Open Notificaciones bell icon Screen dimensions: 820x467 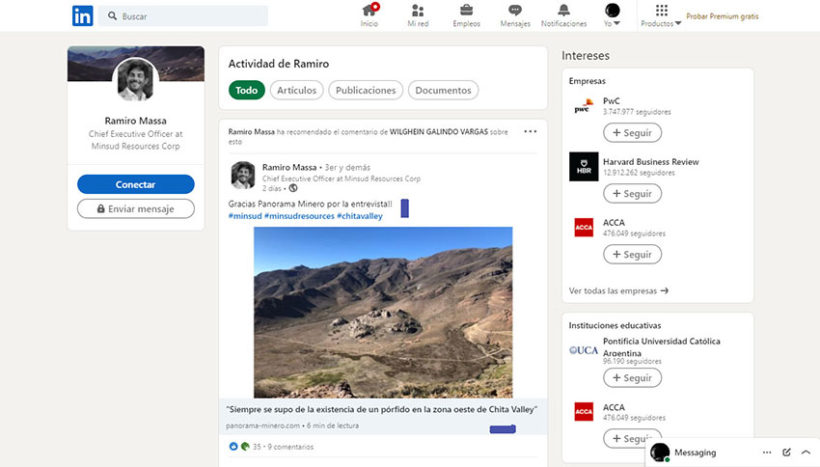coord(564,11)
